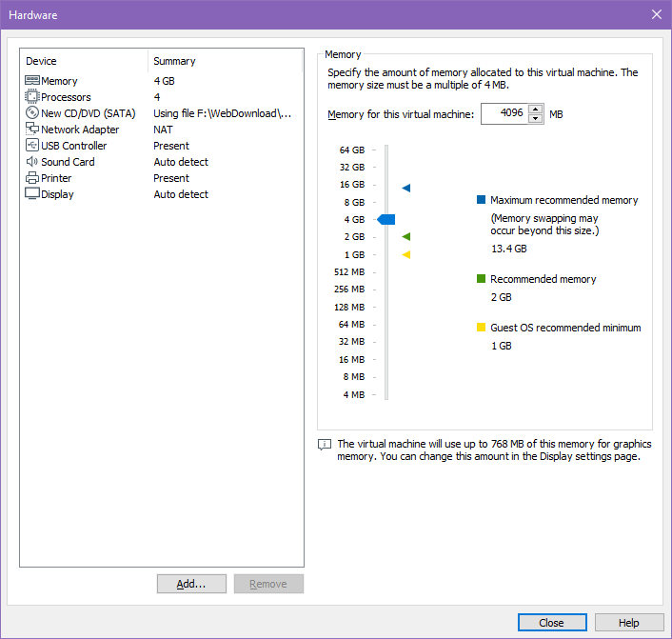Click the graphics memory info icon
This screenshot has height=639, width=672.
pyautogui.click(x=325, y=445)
